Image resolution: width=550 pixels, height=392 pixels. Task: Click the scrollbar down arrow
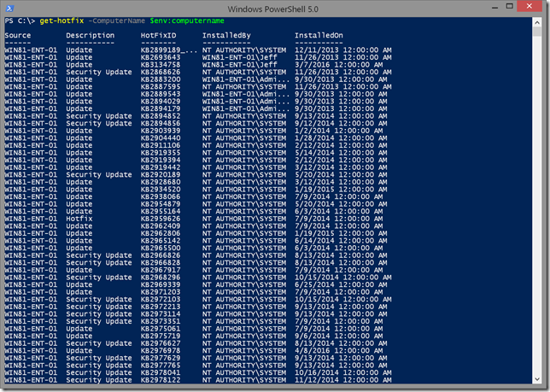537,379
